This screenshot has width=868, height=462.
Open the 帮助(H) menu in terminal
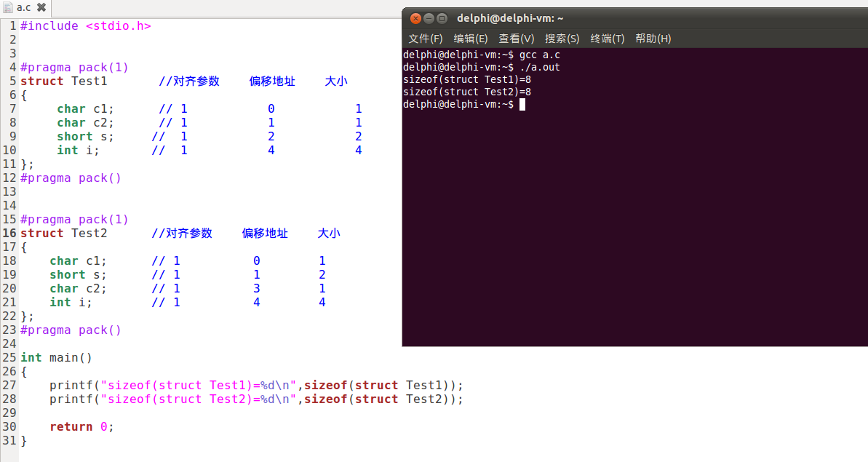pos(653,39)
